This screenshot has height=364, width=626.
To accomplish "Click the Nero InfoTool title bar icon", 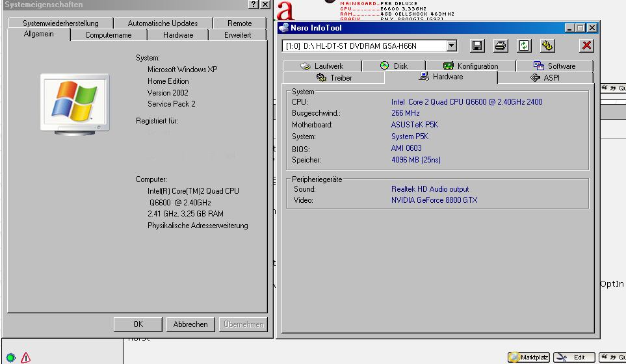I will click(x=284, y=27).
